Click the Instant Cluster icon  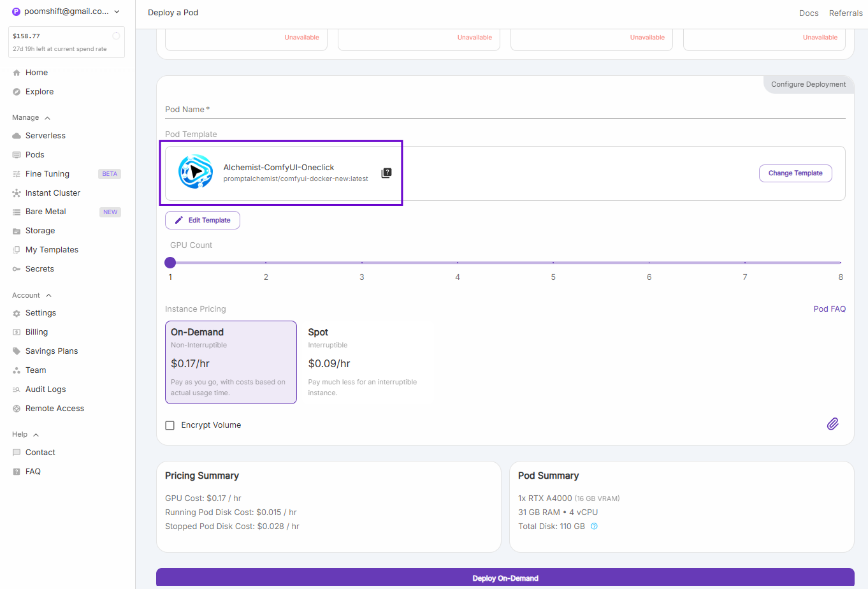17,193
